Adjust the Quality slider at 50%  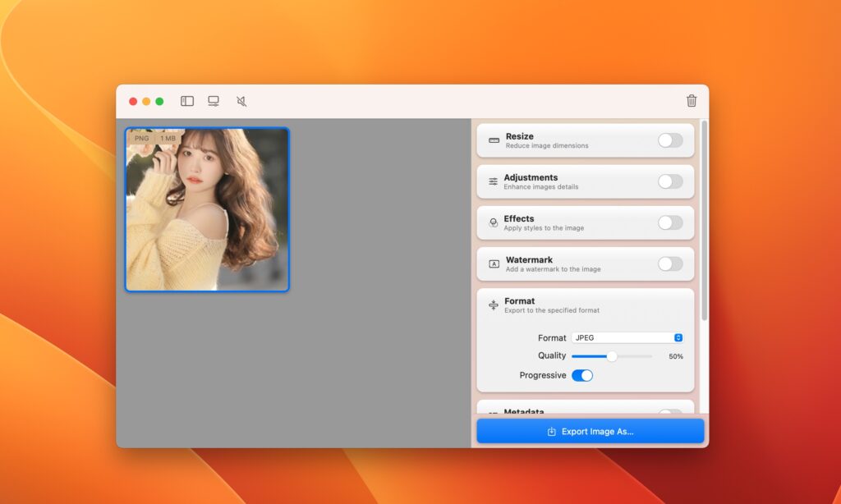tap(611, 356)
